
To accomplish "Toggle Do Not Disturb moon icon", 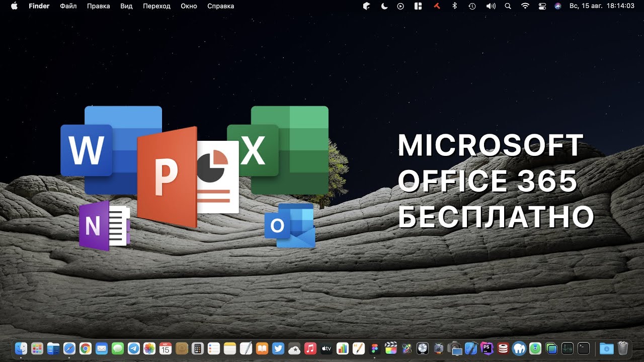I will (x=384, y=6).
